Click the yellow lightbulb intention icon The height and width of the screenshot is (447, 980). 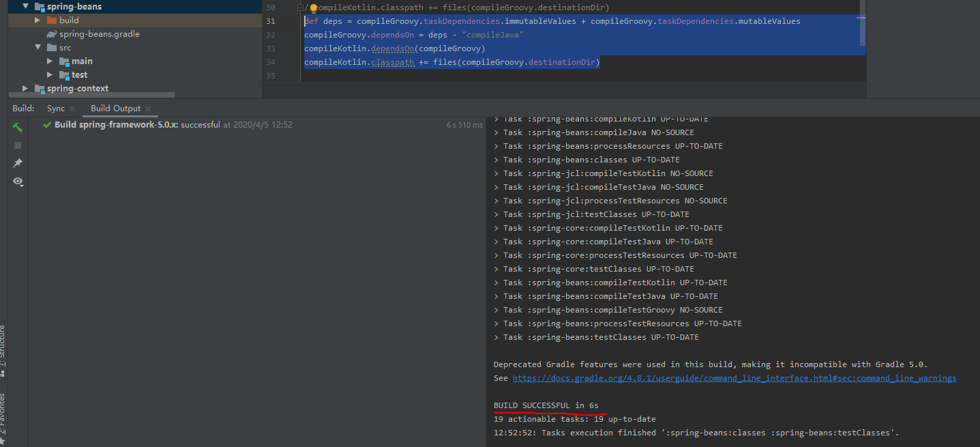point(314,8)
